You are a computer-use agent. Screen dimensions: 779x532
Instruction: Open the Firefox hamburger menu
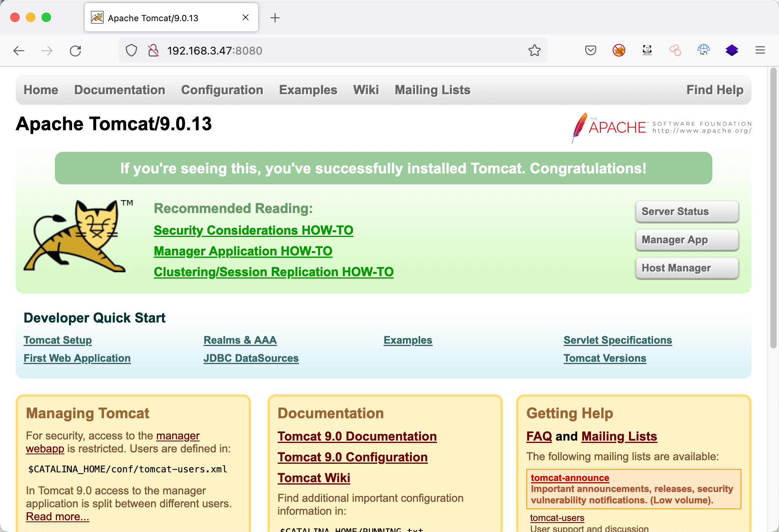pos(760,51)
